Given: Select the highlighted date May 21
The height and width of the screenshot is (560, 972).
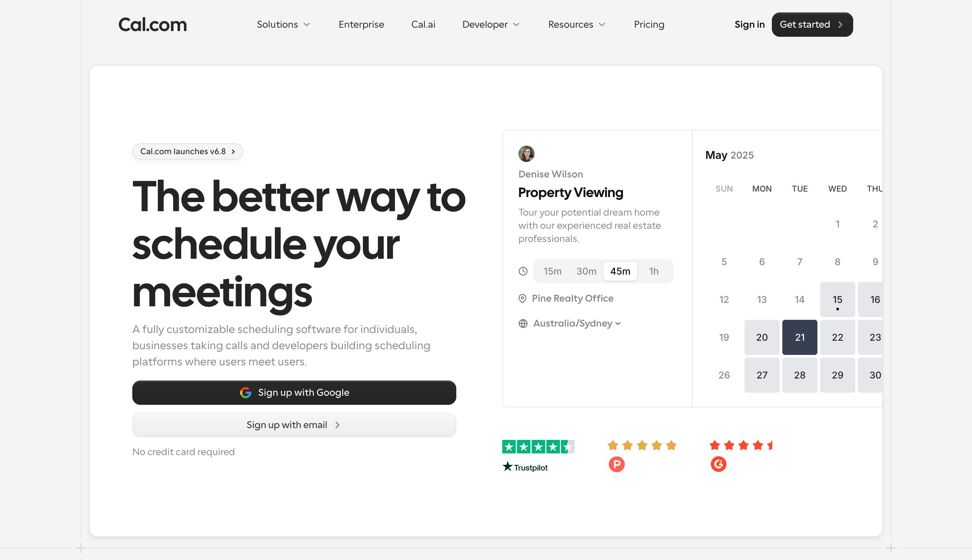Looking at the screenshot, I should tap(800, 337).
